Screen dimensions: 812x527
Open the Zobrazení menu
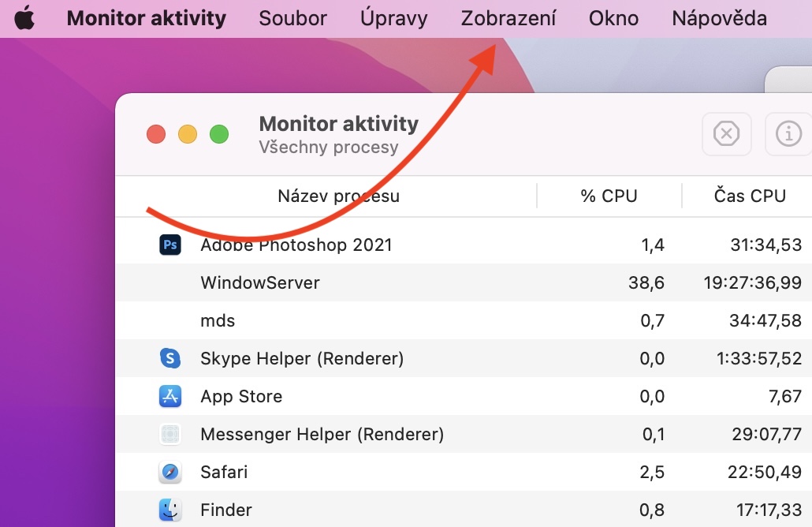(x=508, y=17)
